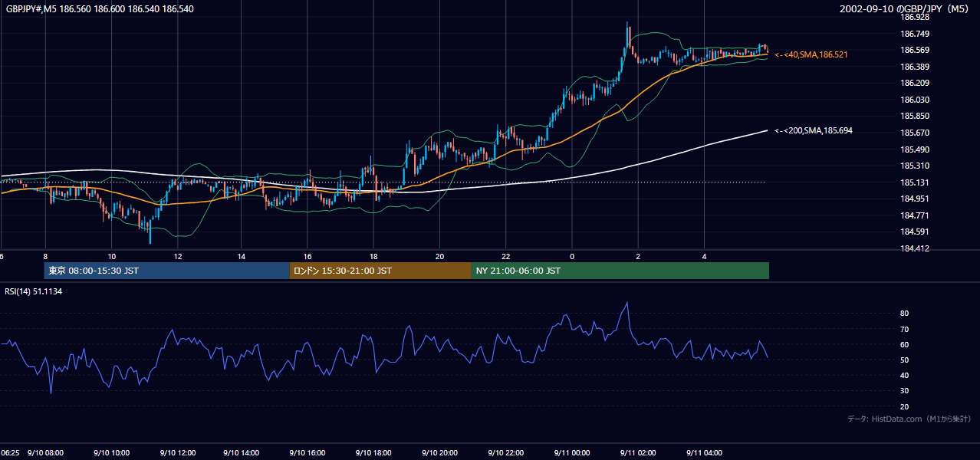The image size is (980, 460).
Task: Click hour label 0 under the price chart
Action: click(572, 257)
